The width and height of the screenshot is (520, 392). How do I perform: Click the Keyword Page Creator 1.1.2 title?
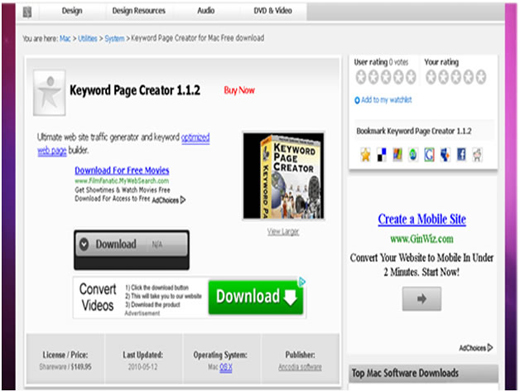pos(135,90)
